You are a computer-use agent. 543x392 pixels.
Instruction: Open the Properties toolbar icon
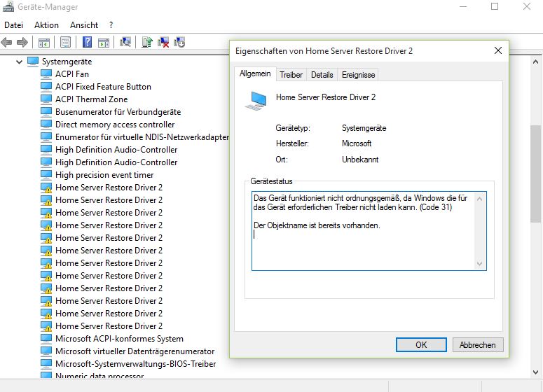[x=65, y=43]
